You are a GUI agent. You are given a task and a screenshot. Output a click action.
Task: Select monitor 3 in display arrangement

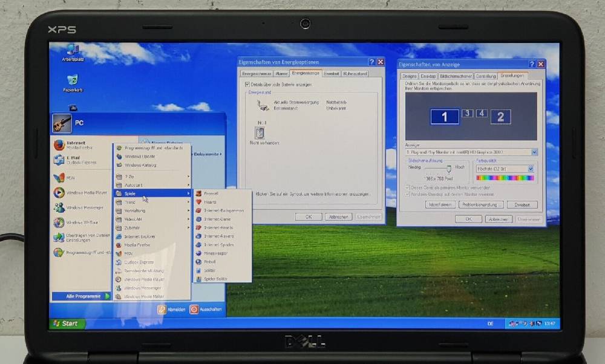467,113
